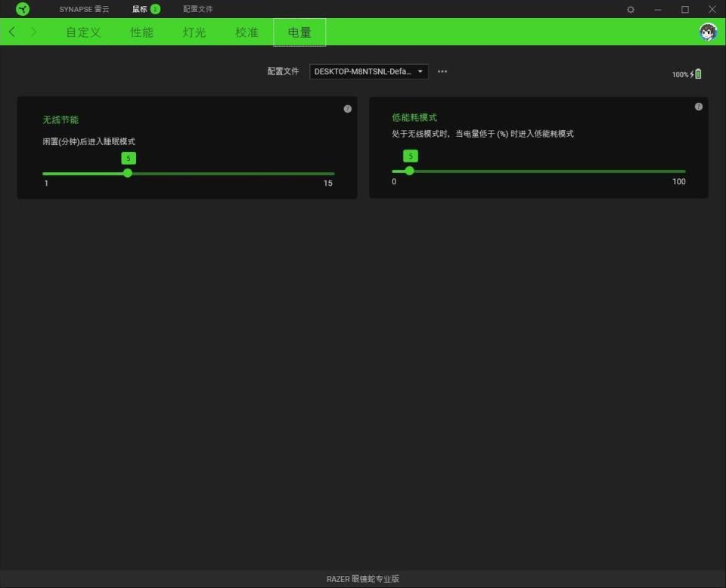Click the Razer Synapse logo icon
726x588 pixels.
(22, 9)
